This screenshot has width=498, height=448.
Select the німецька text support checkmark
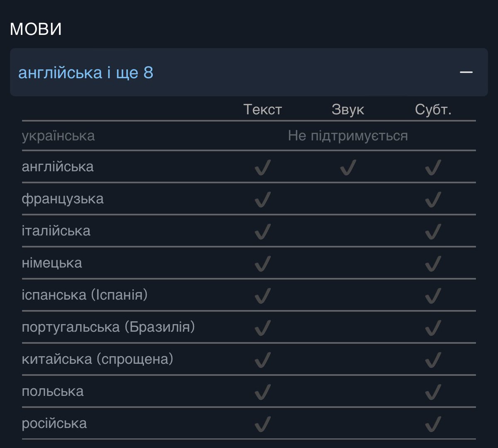coord(263,264)
